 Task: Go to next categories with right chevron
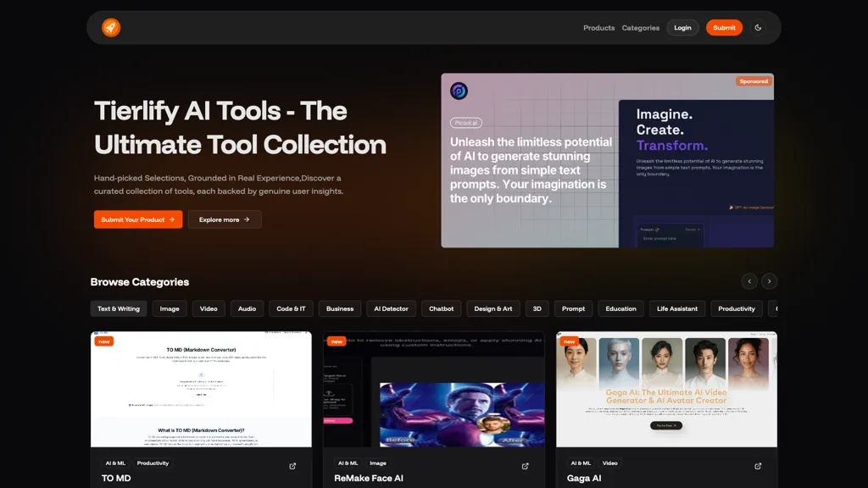click(x=769, y=281)
